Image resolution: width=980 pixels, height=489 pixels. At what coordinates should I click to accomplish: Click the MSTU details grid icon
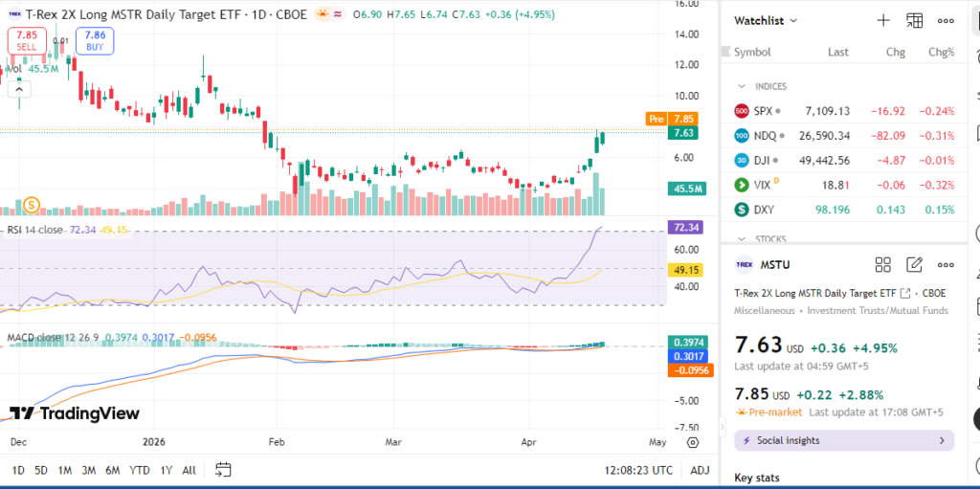point(883,264)
